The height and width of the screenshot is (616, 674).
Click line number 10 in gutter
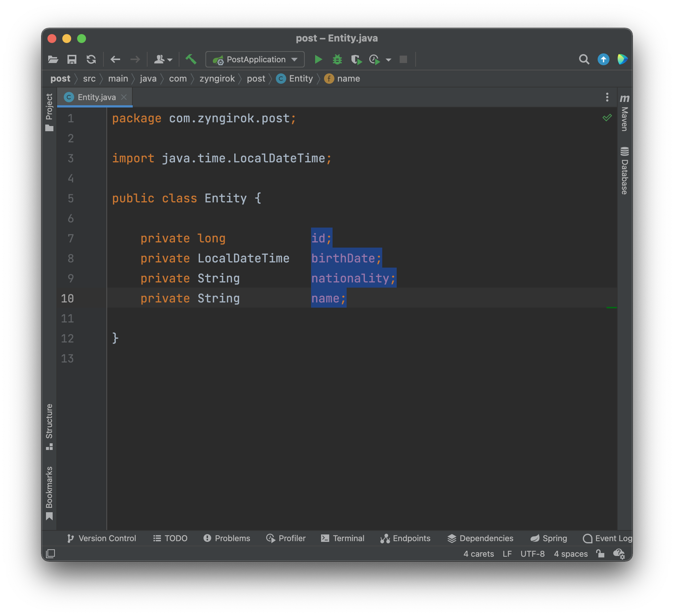(x=67, y=298)
